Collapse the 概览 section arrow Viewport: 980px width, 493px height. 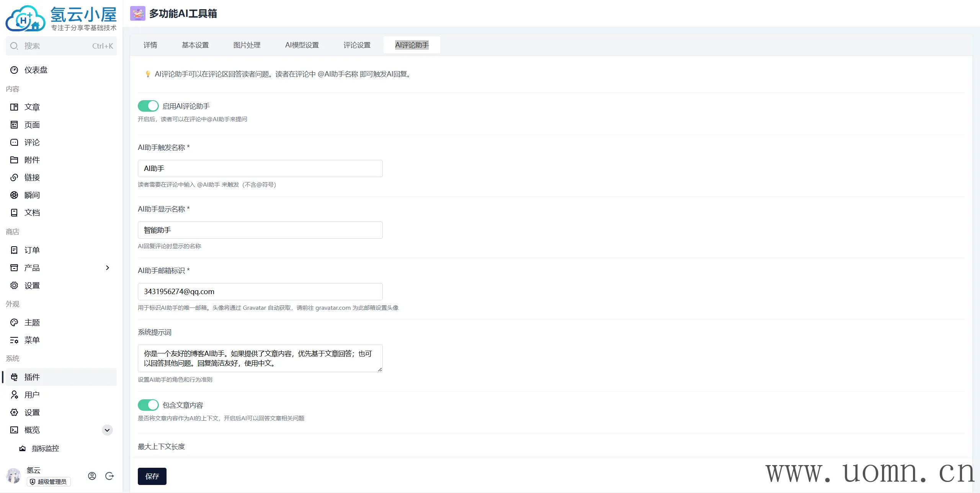(107, 430)
